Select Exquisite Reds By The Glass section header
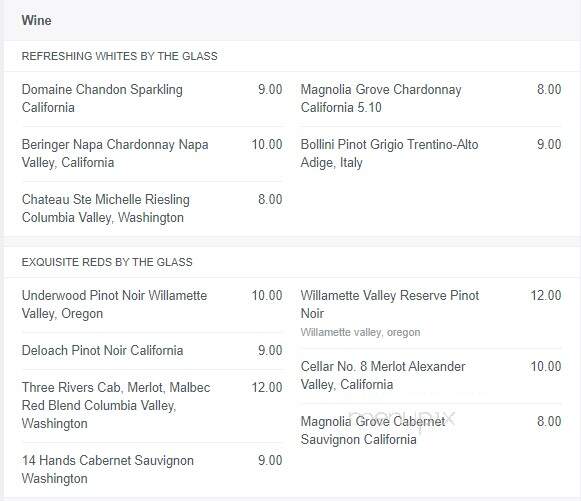The width and height of the screenshot is (581, 501). pos(107,262)
